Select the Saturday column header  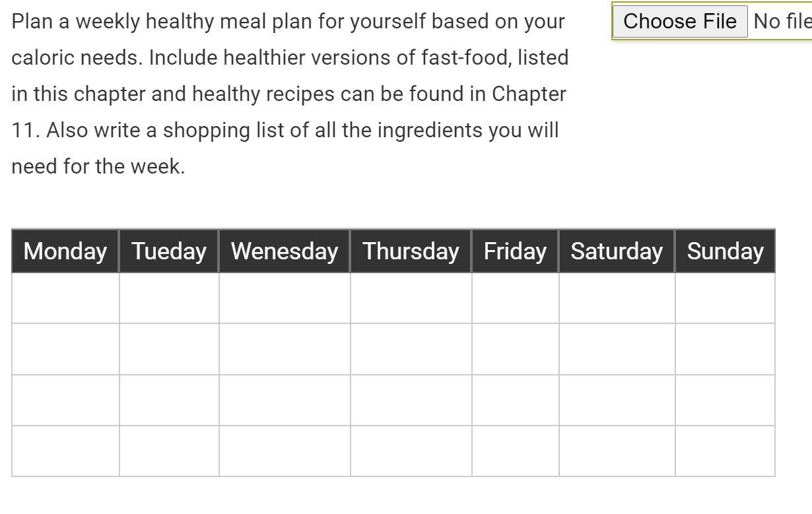(616, 251)
